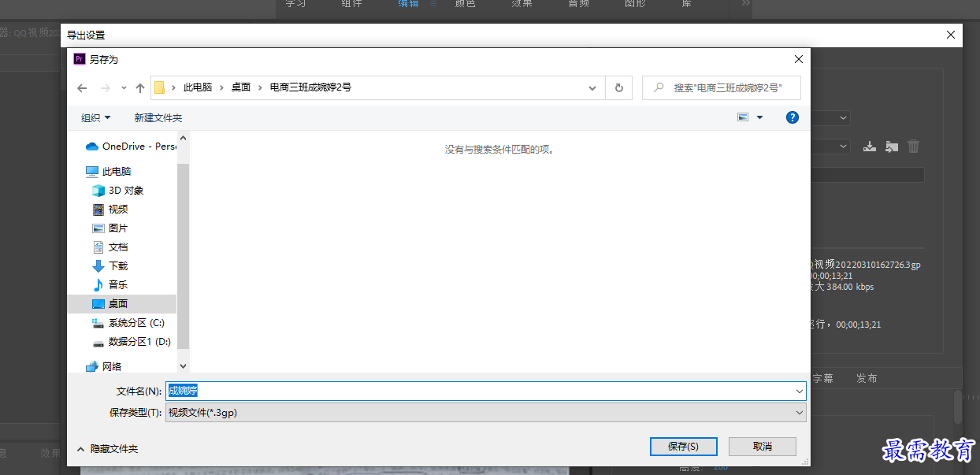
Task: Select 此电脑 in navigation pane
Action: (x=109, y=171)
